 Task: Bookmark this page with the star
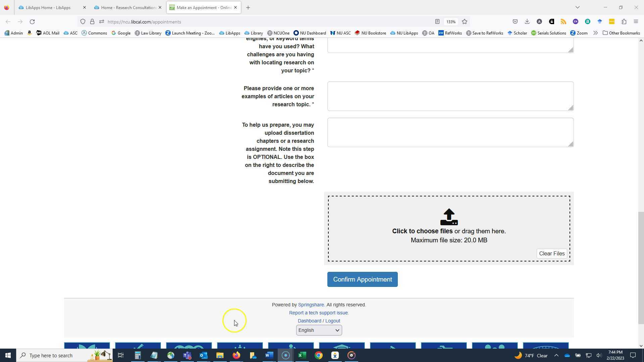pyautogui.click(x=465, y=21)
